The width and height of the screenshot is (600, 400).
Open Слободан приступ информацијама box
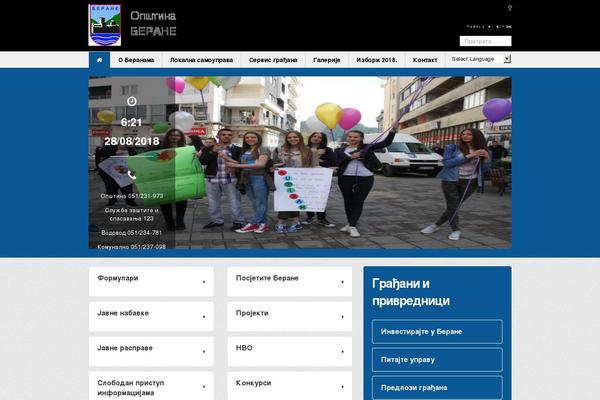(151, 386)
